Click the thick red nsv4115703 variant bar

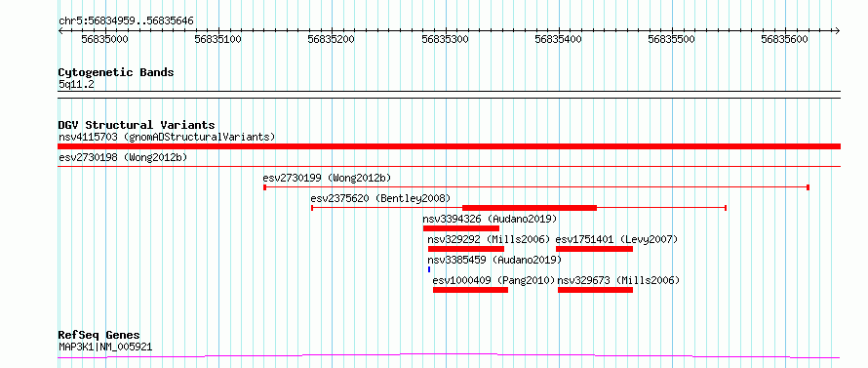449,146
